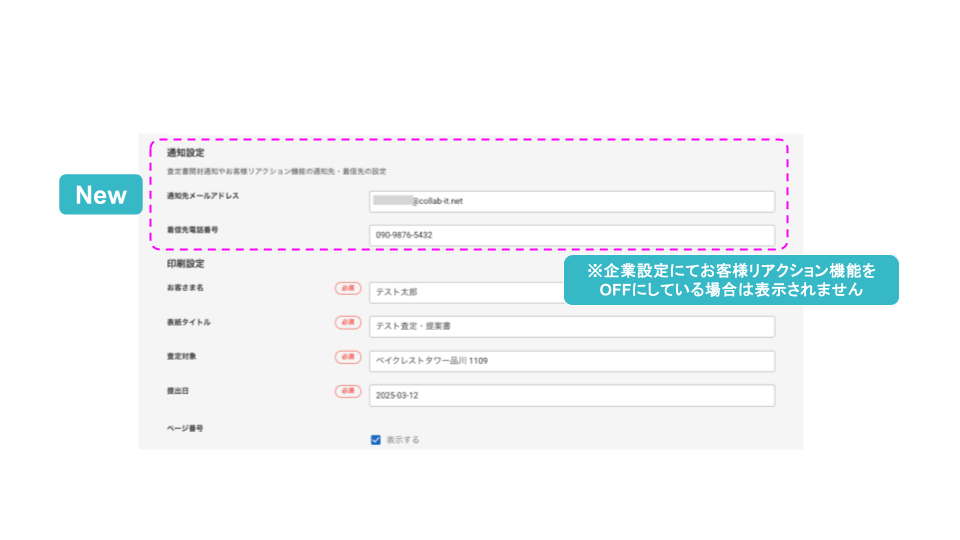The height and width of the screenshot is (540, 960).
Task: Click the 着信先電話番号 label
Action: pyautogui.click(x=192, y=230)
